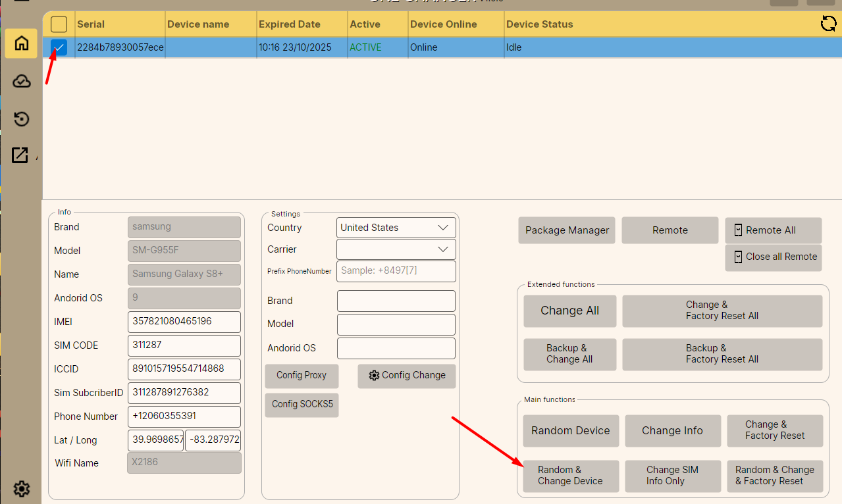Click the Package Manager button
Screen dimensions: 842x504
point(567,230)
